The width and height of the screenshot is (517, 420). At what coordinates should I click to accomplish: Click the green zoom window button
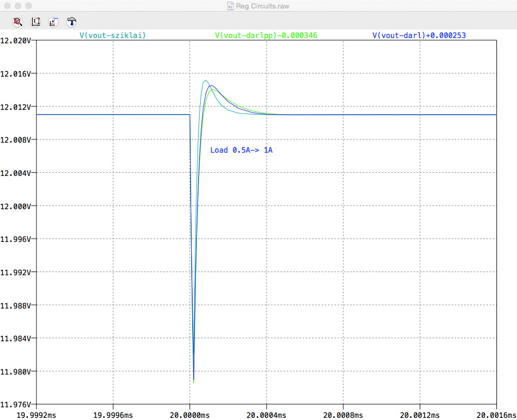[x=29, y=6]
